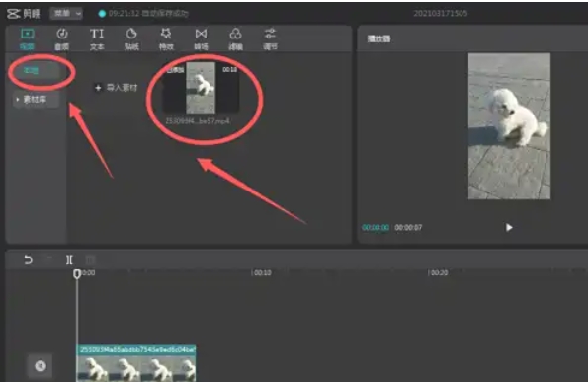Viewport: 588px width, 382px height.
Task: Click the timeline playhead handle
Action: coord(77,274)
